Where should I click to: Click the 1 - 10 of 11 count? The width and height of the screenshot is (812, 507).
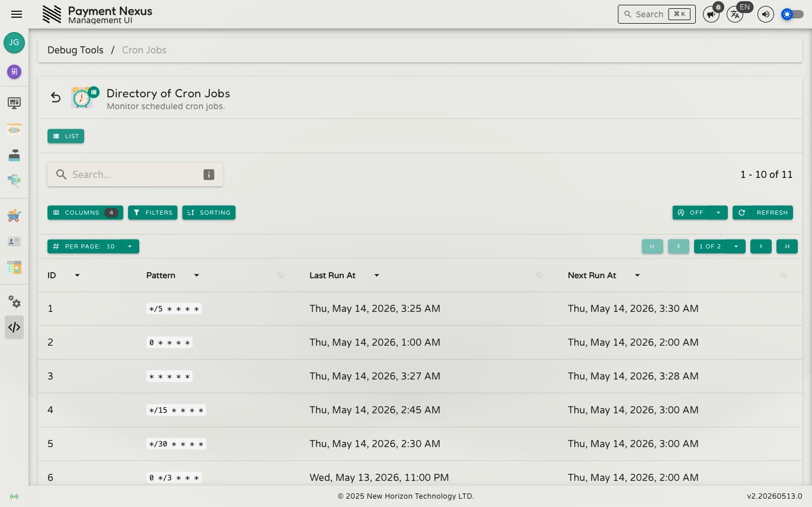(x=766, y=174)
